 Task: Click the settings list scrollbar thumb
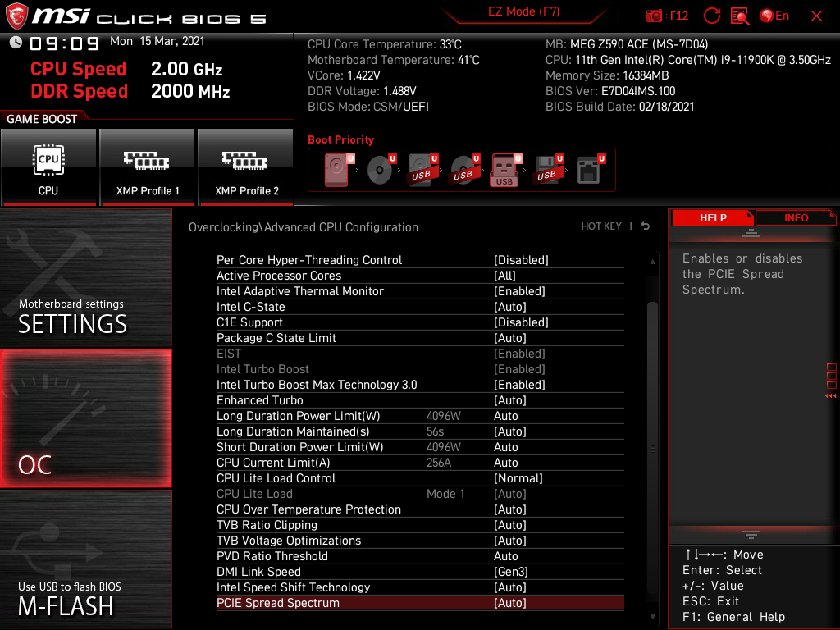(x=652, y=447)
